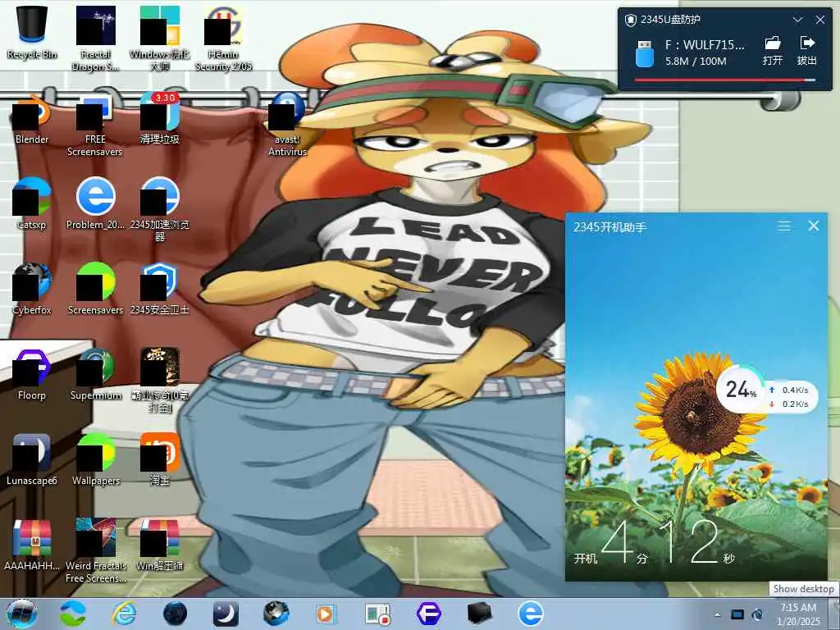Image resolution: width=840 pixels, height=630 pixels.
Task: Open Fractal Dragon S... desktop shortcut
Action: (x=95, y=39)
